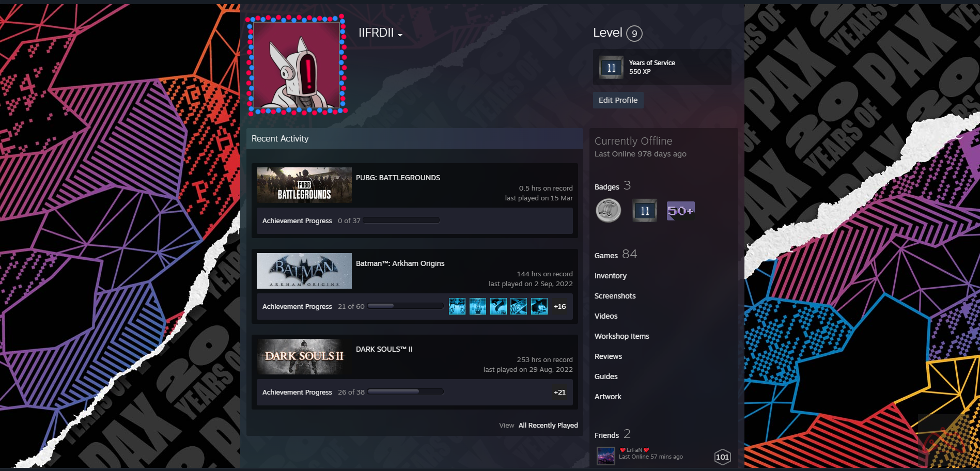The image size is (980, 471).
Task: Click the 11 Years of Service badge icon
Action: tap(644, 211)
